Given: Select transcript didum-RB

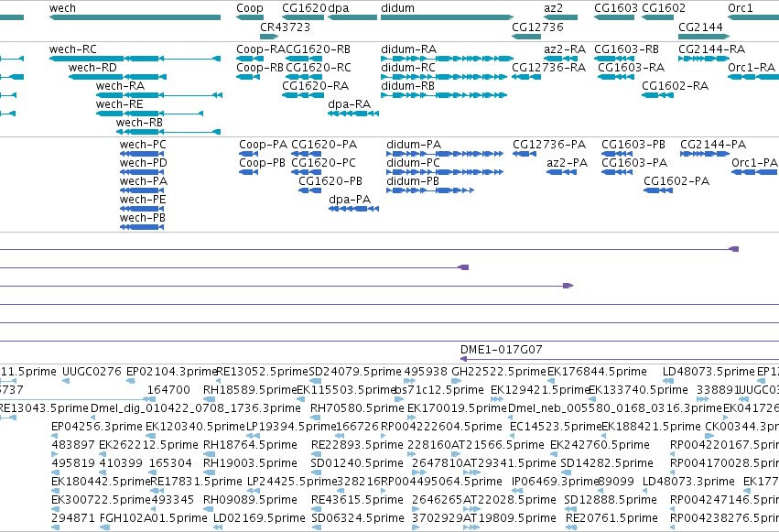Looking at the screenshot, I should pos(444,95).
